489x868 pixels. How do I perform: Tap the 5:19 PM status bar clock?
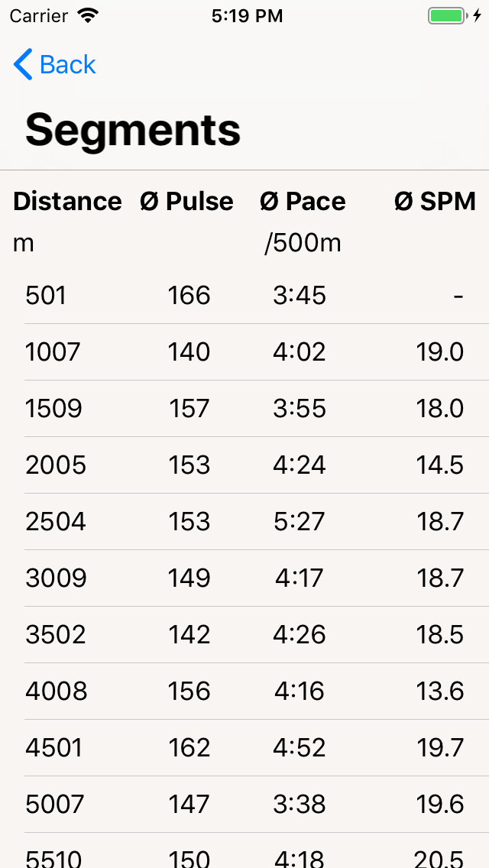(247, 15)
